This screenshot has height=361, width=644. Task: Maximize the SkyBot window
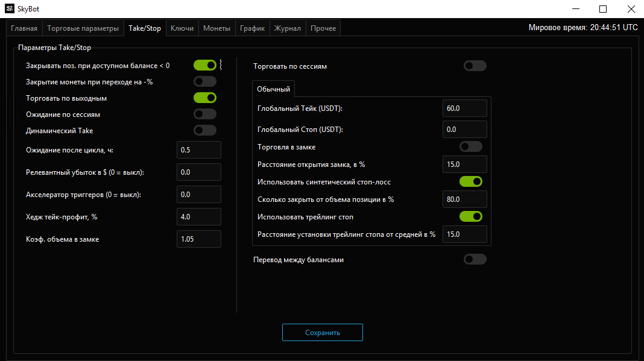coord(603,8)
